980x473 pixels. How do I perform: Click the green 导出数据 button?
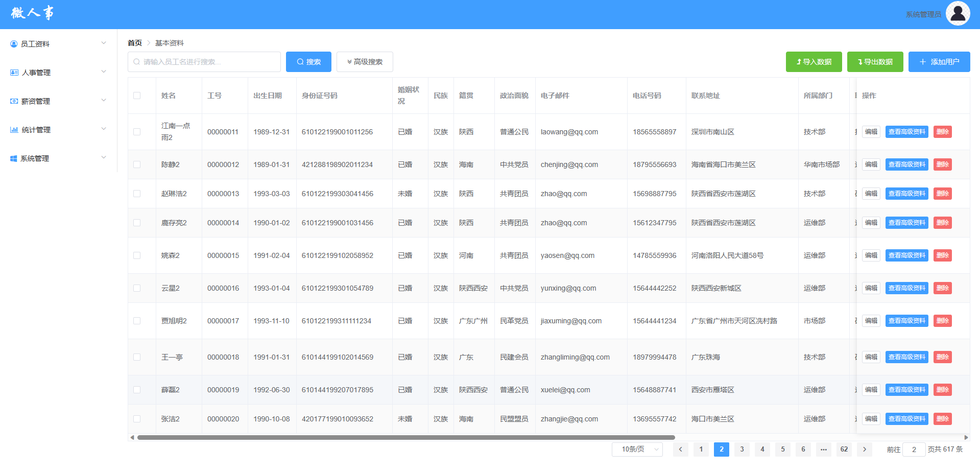tap(875, 62)
